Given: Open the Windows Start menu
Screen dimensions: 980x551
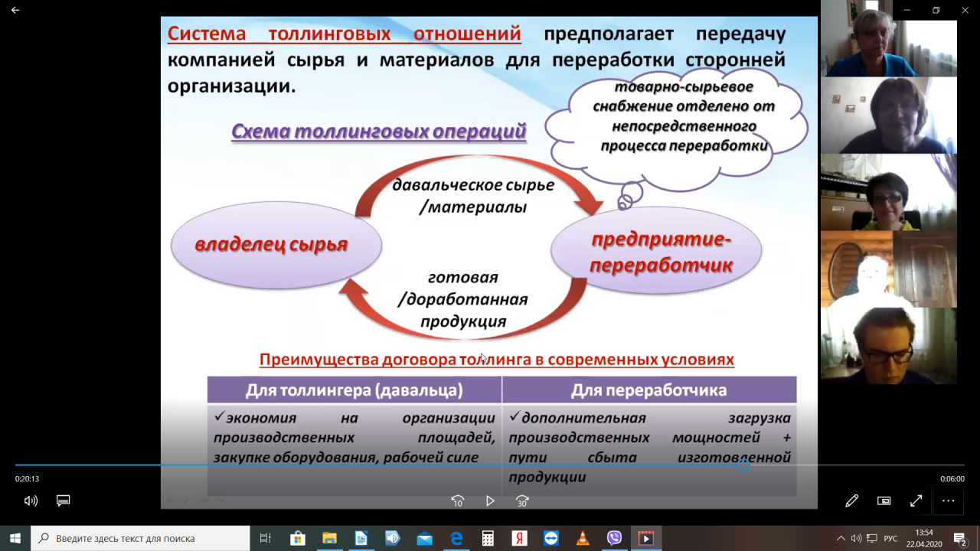Looking at the screenshot, I should (x=15, y=538).
